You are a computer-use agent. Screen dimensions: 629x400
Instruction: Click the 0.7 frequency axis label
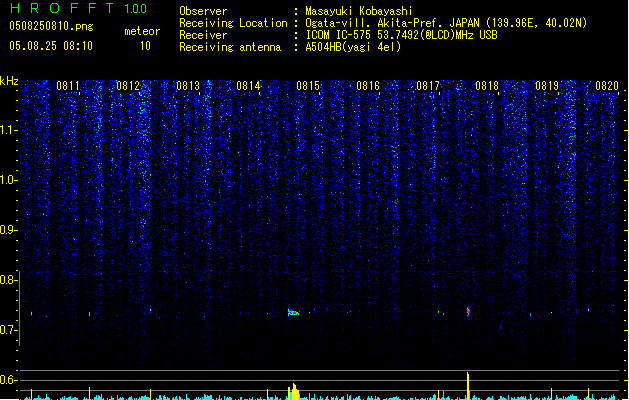(x=9, y=330)
